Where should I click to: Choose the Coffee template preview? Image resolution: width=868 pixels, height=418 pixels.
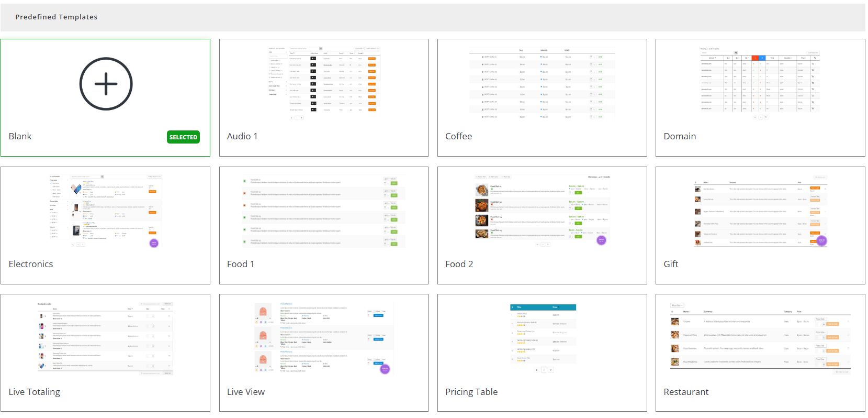pos(542,83)
